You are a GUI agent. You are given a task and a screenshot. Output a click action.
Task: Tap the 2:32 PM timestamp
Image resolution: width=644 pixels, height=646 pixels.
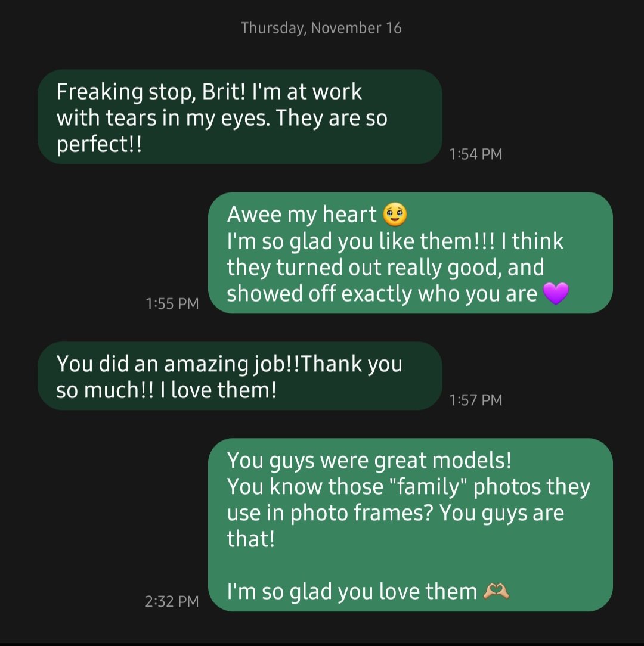pos(172,601)
